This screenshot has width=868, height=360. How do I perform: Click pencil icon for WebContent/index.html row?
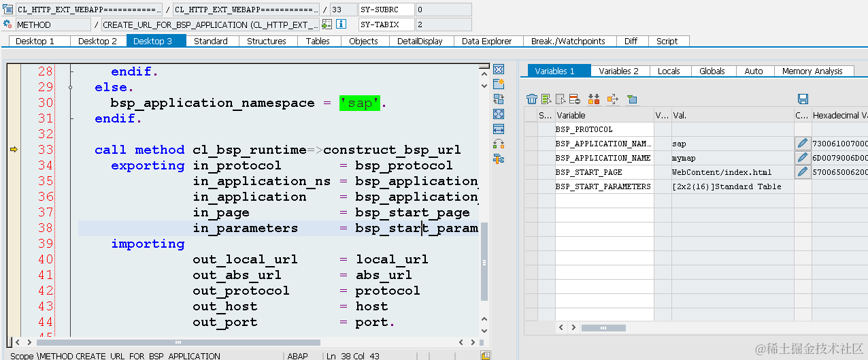click(x=803, y=172)
